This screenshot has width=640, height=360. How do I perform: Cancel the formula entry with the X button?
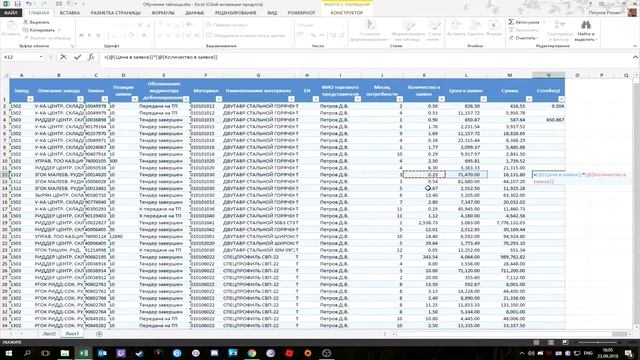click(x=63, y=57)
